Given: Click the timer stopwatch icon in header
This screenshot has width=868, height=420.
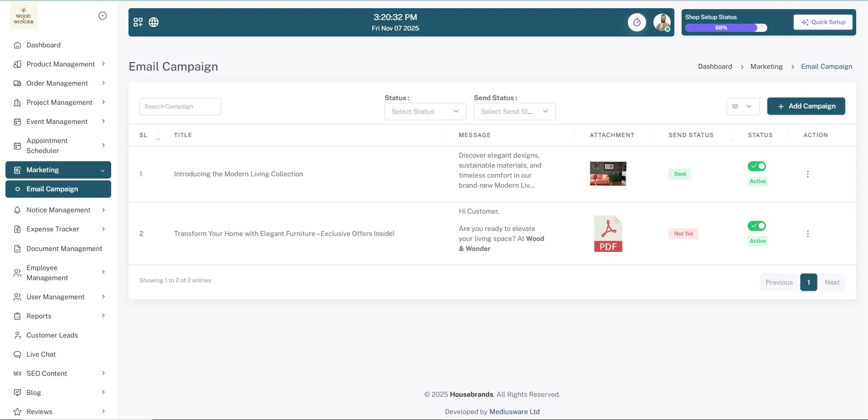Looking at the screenshot, I should pyautogui.click(x=637, y=22).
